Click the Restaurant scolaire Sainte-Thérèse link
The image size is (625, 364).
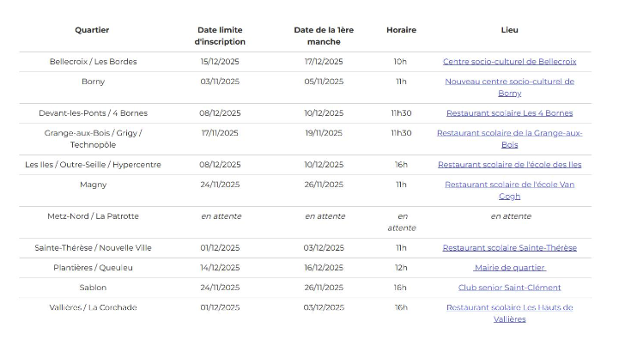coord(509,248)
